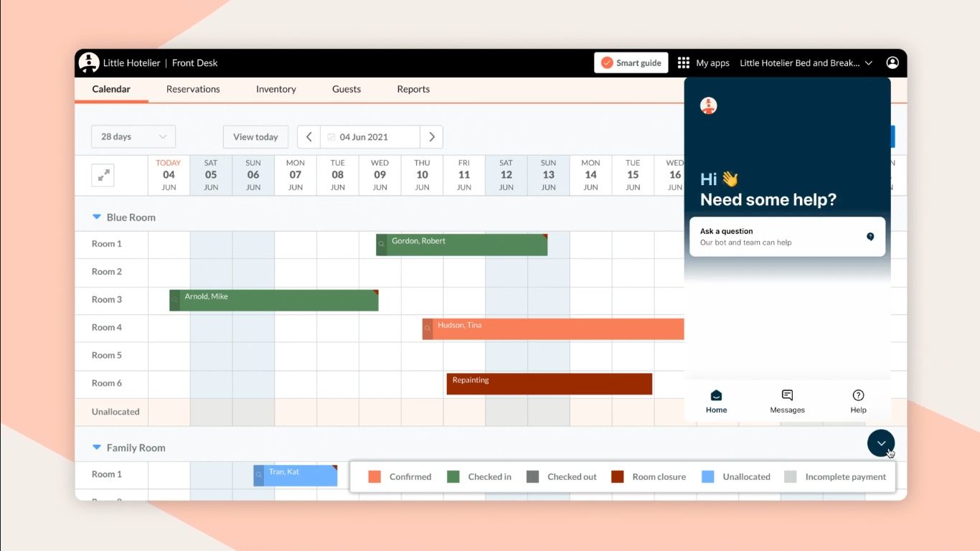Open the property selector dropdown
The width and height of the screenshot is (980, 551).
click(806, 63)
